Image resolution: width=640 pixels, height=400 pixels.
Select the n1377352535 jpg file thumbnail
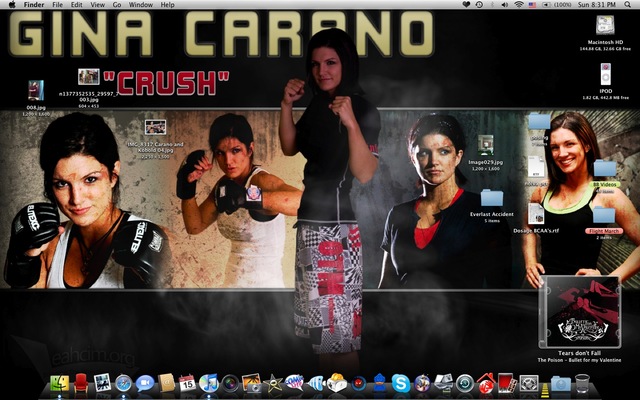[x=89, y=76]
